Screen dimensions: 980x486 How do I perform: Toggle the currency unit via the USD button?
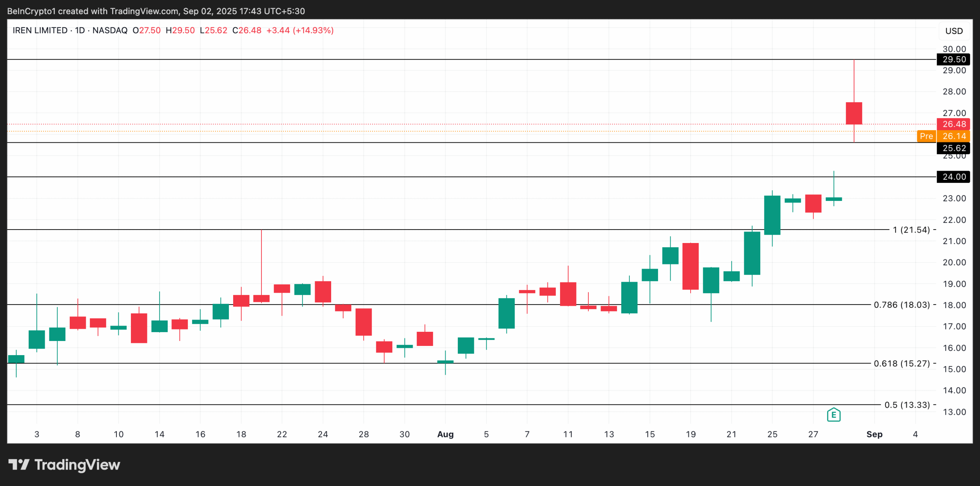[x=954, y=31]
